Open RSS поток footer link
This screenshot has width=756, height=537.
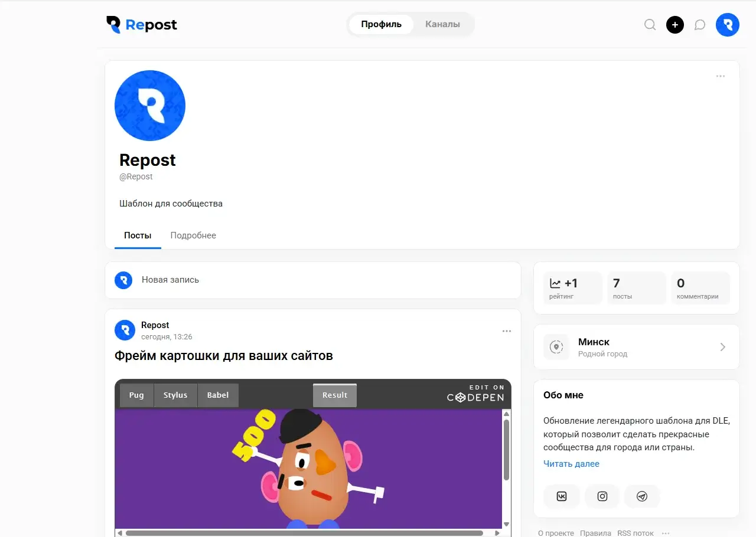tap(636, 533)
